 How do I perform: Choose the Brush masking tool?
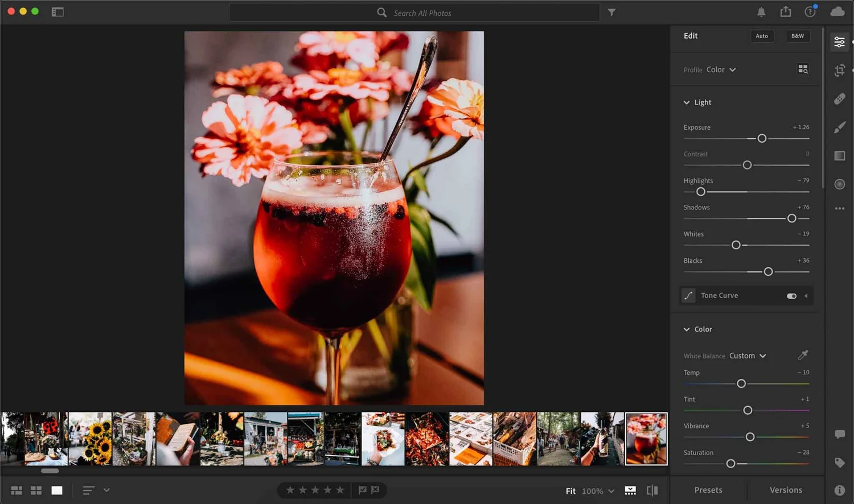pos(839,127)
